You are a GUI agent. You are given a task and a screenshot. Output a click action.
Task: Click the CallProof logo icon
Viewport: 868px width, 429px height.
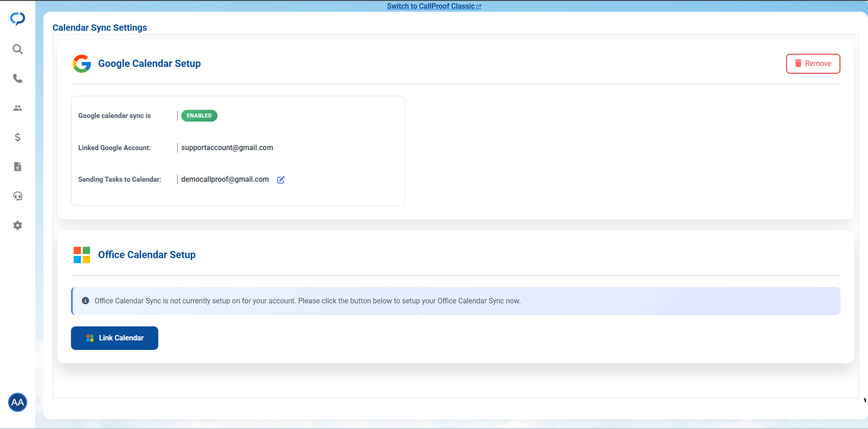point(18,19)
